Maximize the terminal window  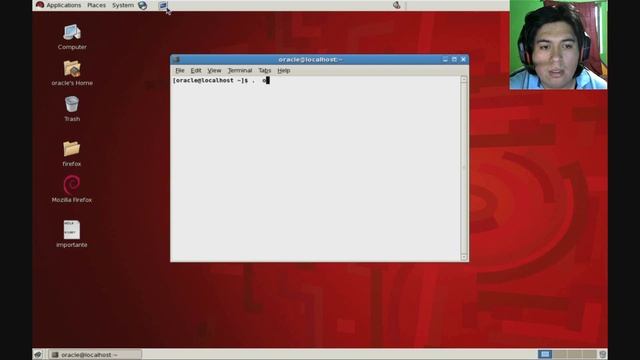coord(454,60)
